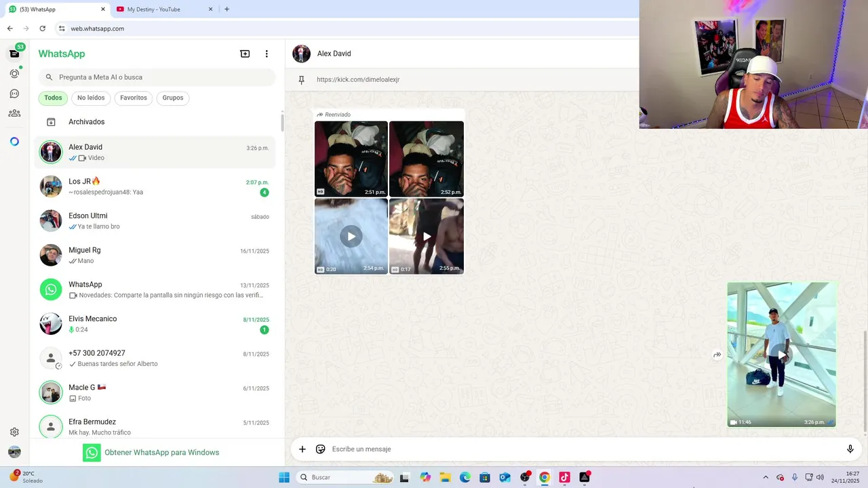Filter chats by No leídos
The height and width of the screenshot is (488, 868).
[91, 98]
